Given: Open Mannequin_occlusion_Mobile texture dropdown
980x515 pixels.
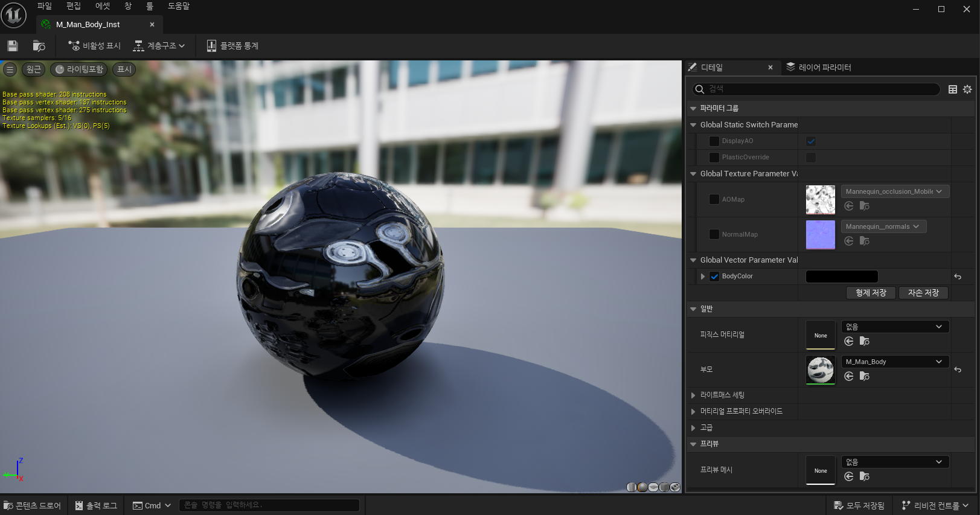Looking at the screenshot, I should (895, 191).
